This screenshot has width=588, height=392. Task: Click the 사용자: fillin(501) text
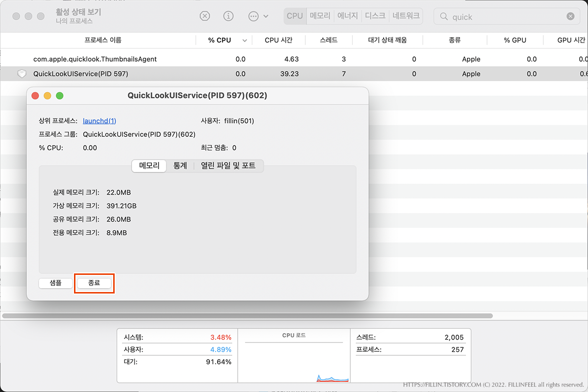227,121
